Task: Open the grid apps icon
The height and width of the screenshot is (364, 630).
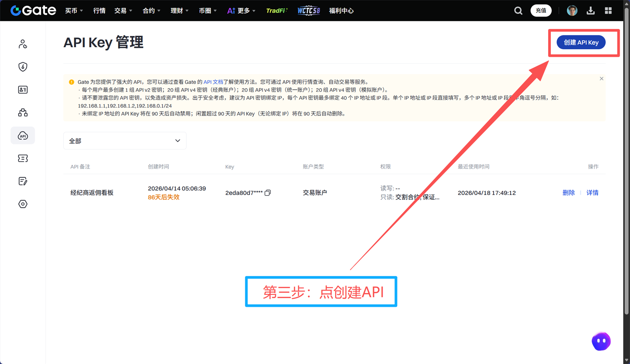Action: pos(608,11)
